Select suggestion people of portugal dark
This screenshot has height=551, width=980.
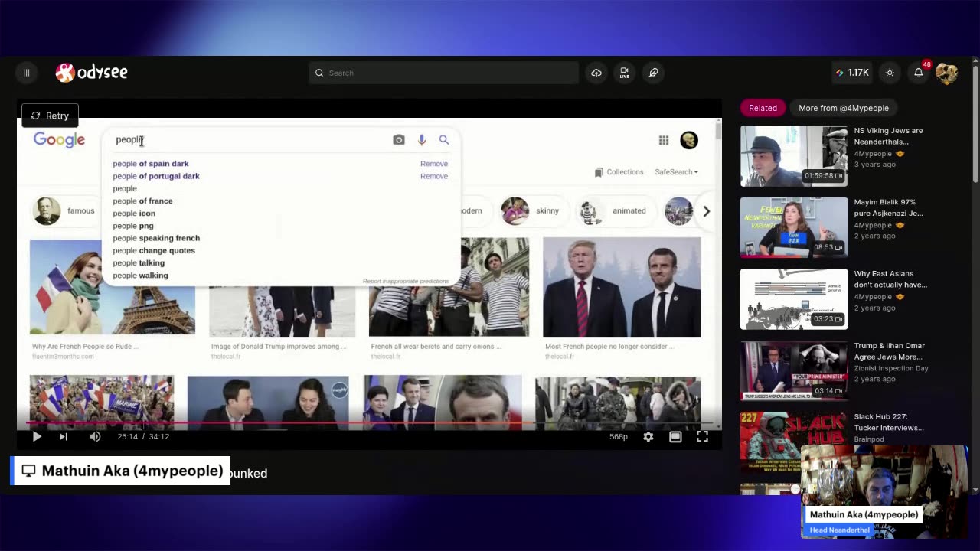pyautogui.click(x=156, y=176)
